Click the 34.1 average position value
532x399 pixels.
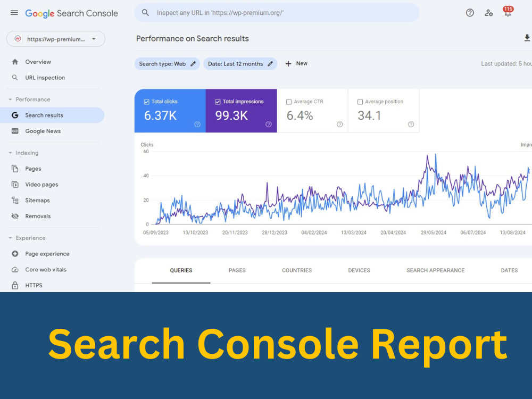(x=369, y=115)
